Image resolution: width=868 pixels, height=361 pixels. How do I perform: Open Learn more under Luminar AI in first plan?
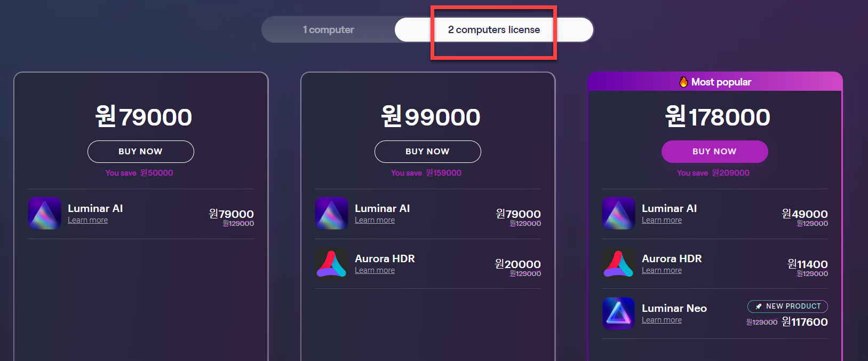pyautogui.click(x=88, y=220)
